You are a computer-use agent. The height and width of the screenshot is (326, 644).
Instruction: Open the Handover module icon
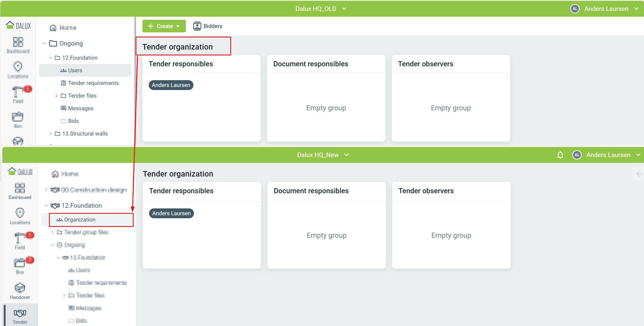coord(20,291)
